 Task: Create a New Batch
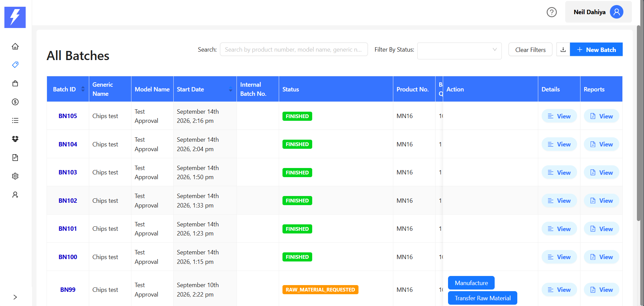coord(596,50)
